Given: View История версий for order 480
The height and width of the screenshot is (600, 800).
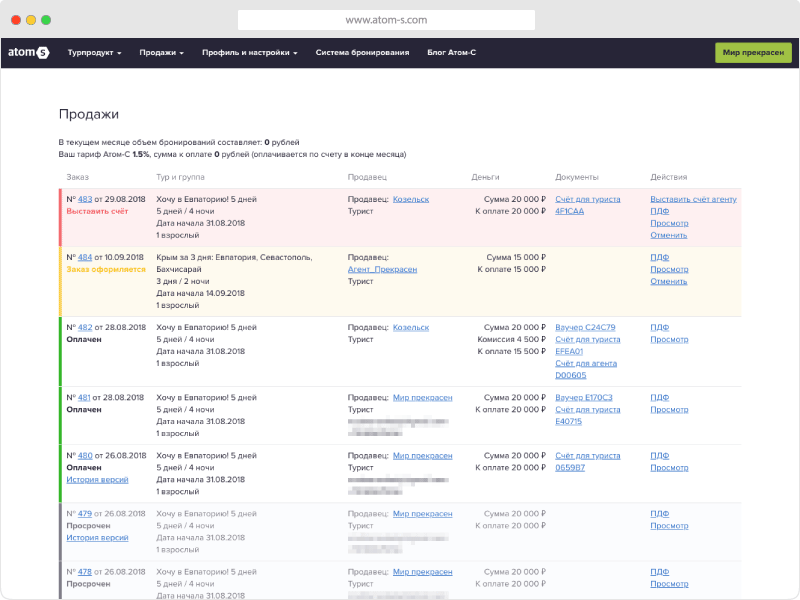Looking at the screenshot, I should click(97, 480).
